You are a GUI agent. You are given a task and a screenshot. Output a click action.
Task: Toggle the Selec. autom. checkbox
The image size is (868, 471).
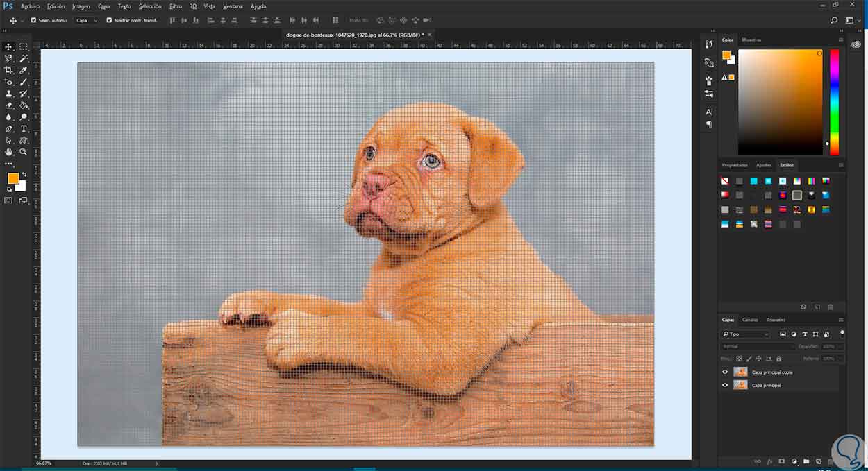click(34, 20)
